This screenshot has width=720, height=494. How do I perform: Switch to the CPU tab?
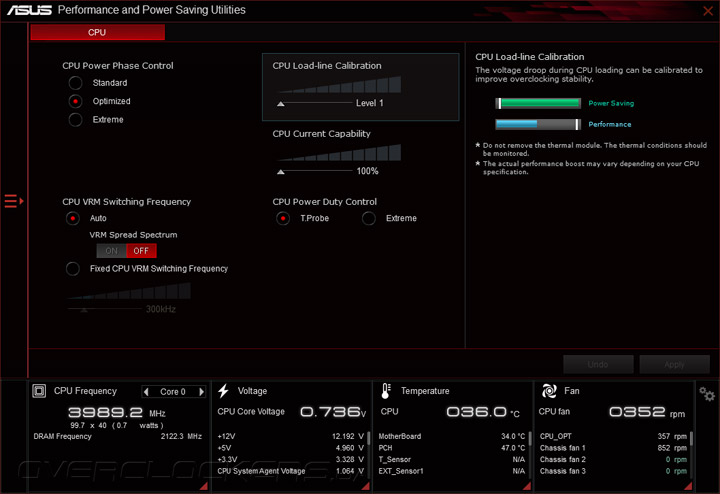coord(97,32)
